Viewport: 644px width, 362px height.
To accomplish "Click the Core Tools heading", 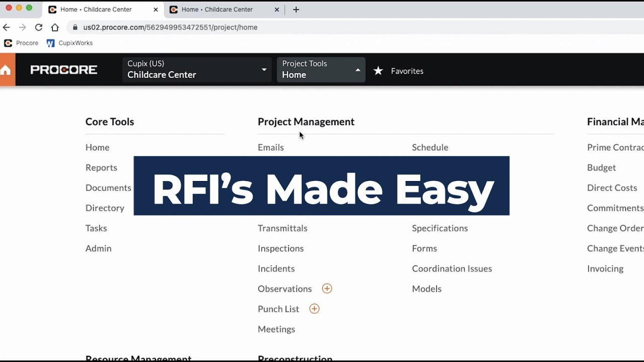I will click(110, 122).
